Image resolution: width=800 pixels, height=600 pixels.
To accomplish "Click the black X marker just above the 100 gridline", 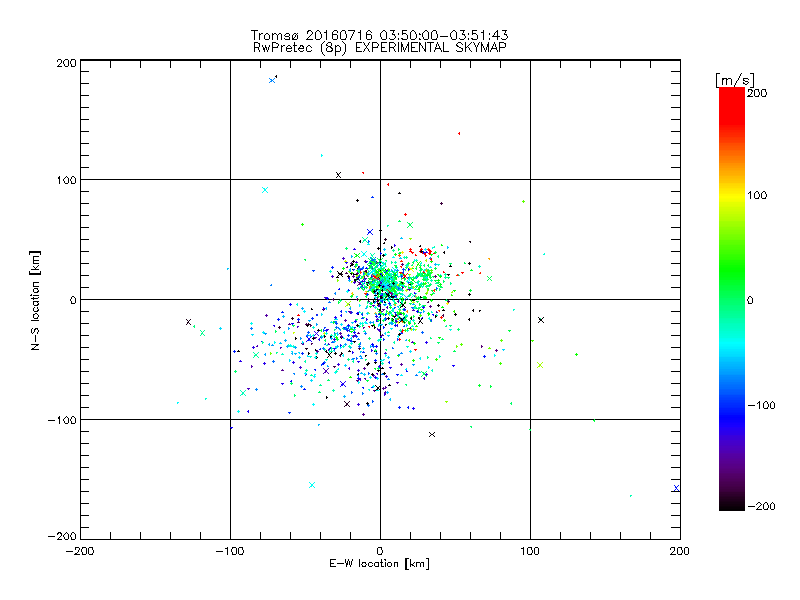I will point(338,175).
